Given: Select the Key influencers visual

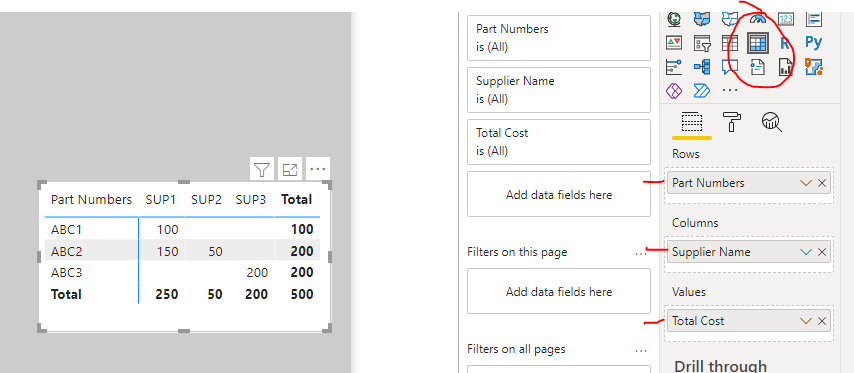Looking at the screenshot, I should tap(674, 67).
